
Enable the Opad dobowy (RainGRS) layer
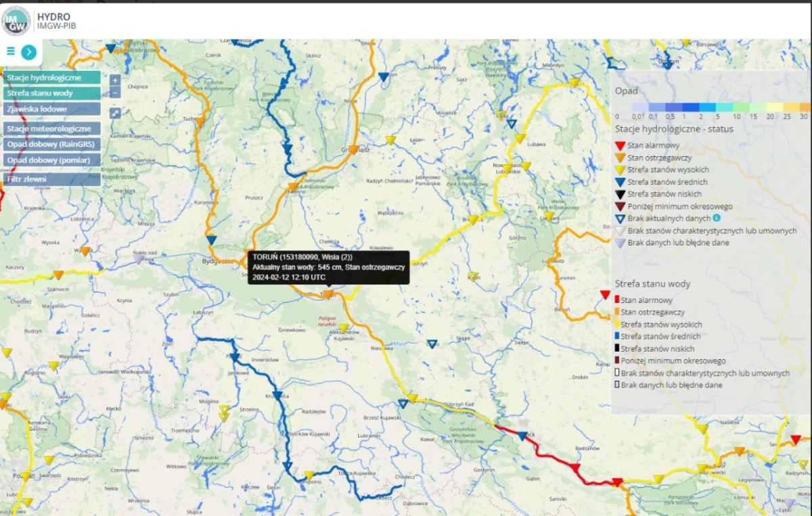pyautogui.click(x=52, y=144)
